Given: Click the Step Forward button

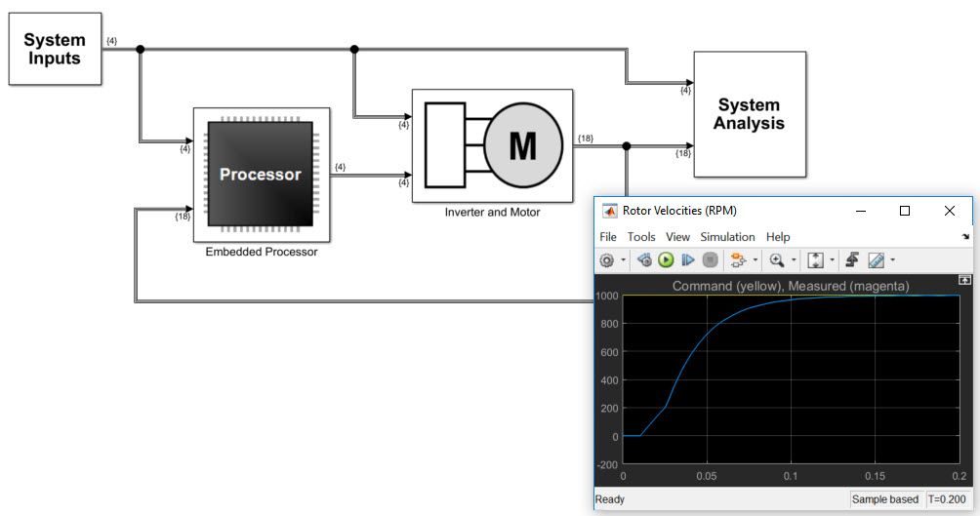Looking at the screenshot, I should pyautogui.click(x=688, y=260).
